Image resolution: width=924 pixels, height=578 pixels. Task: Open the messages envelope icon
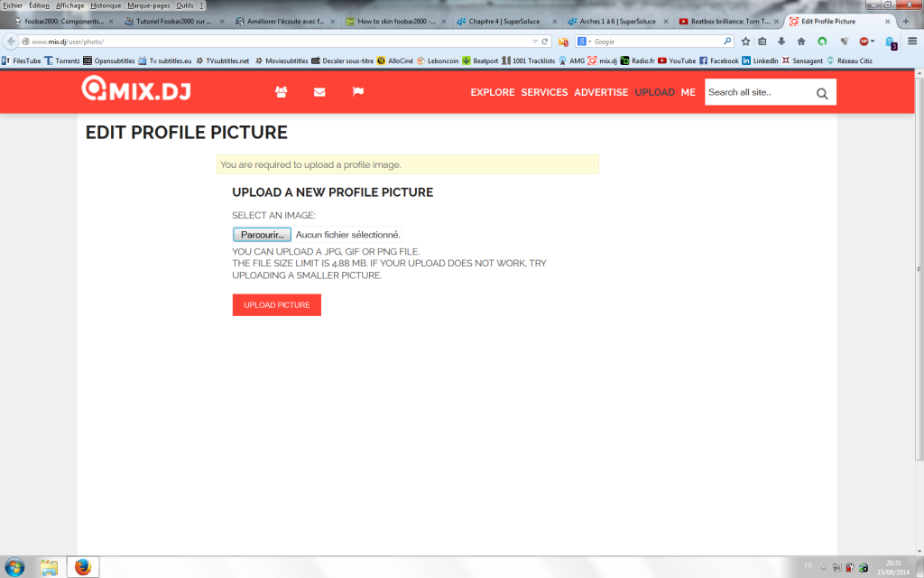(x=319, y=92)
